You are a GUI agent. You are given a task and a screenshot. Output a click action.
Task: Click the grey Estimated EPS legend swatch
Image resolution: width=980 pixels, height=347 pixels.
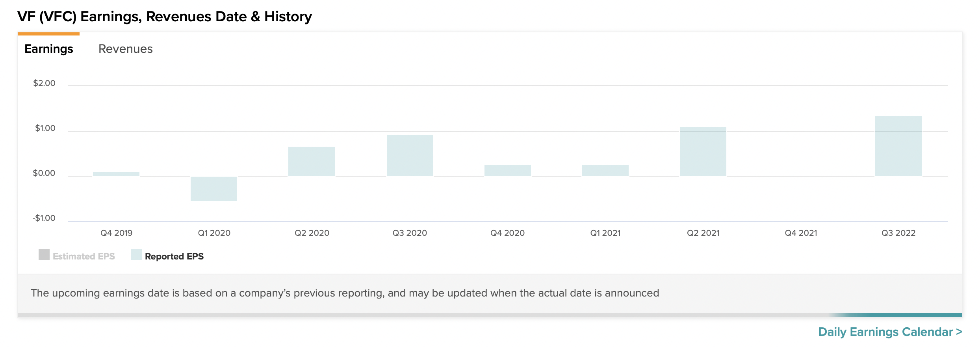click(x=44, y=255)
